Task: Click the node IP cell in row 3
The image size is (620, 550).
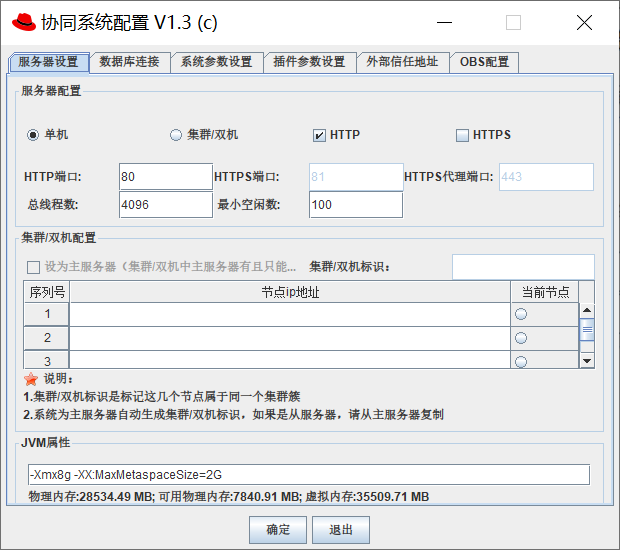Action: (x=290, y=360)
